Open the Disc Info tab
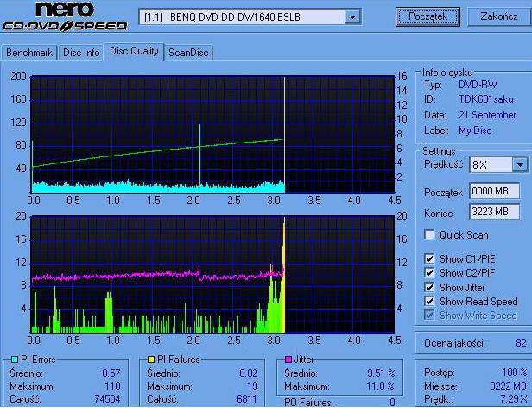Viewport: 532px width, 408px height. click(x=81, y=53)
